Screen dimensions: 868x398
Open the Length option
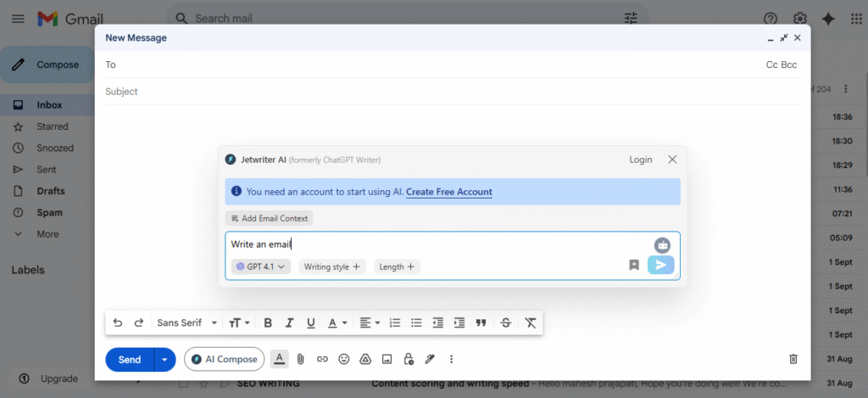pos(397,266)
